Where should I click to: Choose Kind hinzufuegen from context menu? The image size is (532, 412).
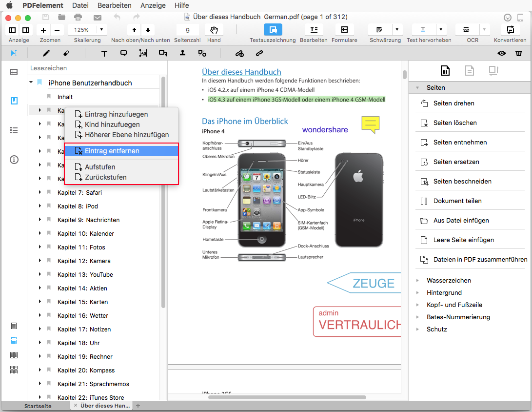(121, 124)
